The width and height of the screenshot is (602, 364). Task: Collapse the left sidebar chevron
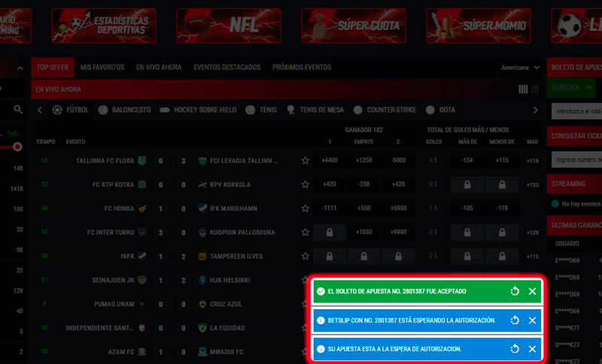(x=20, y=68)
